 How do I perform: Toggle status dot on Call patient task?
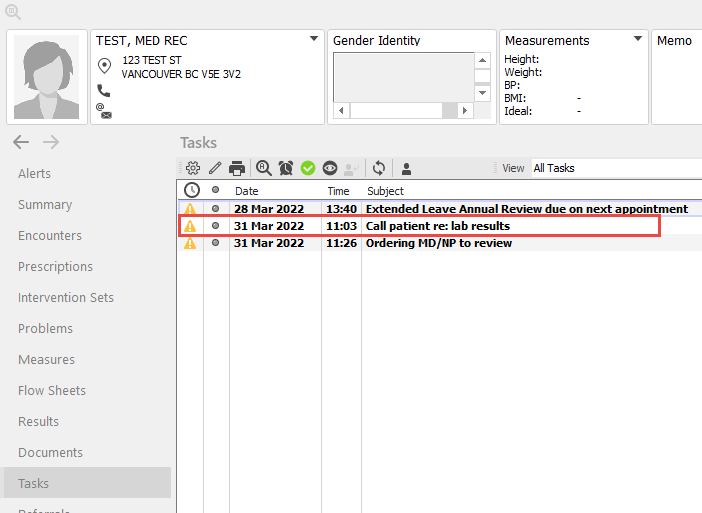pos(215,226)
